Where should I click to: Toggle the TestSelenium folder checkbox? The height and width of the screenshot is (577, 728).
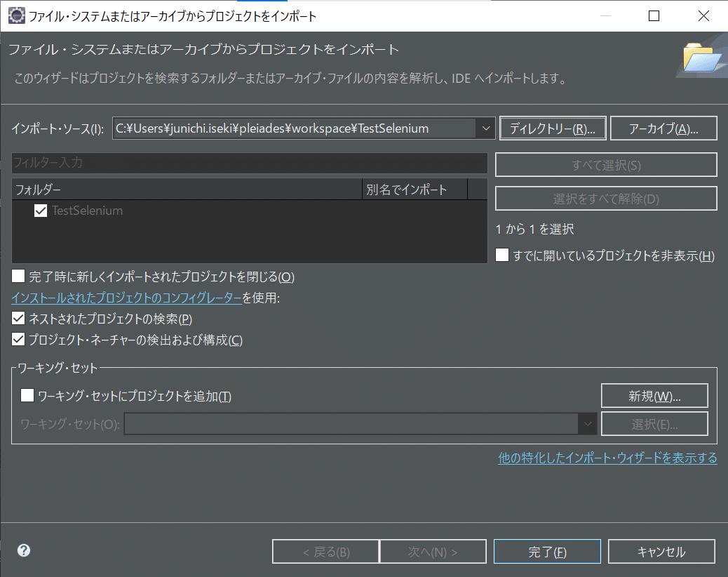point(41,211)
